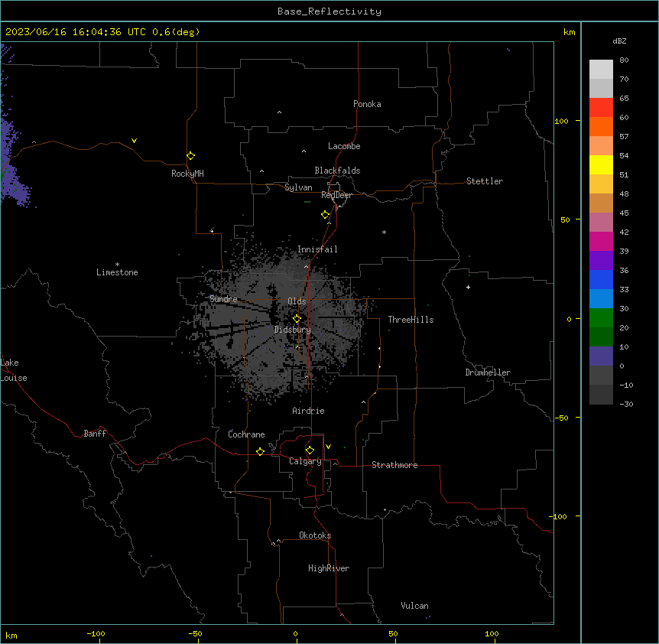Select the yellow diamond marker below Cochrane
This screenshot has width=659, height=644.
pos(260,451)
